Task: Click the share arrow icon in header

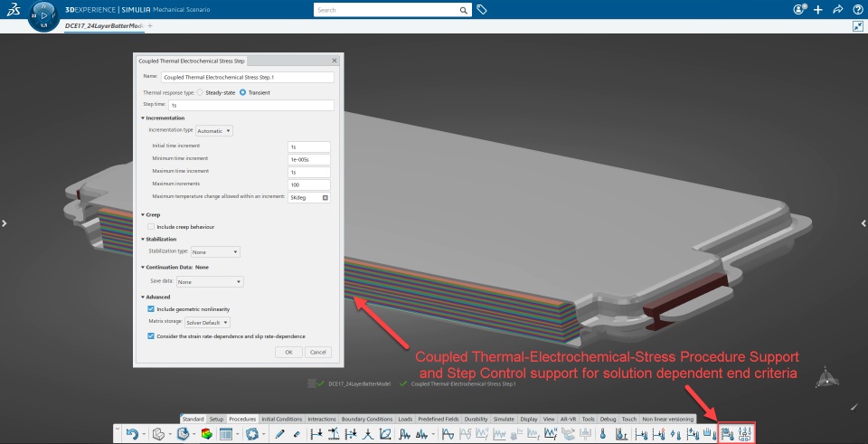Action: 838,9
